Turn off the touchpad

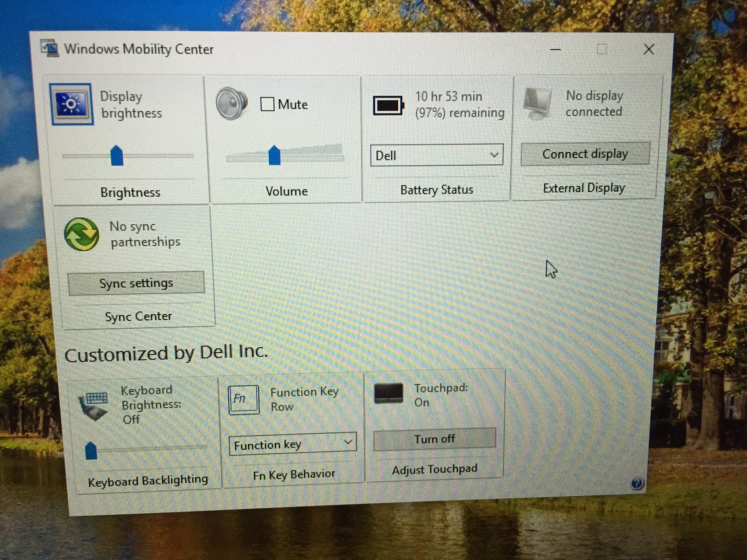434,439
